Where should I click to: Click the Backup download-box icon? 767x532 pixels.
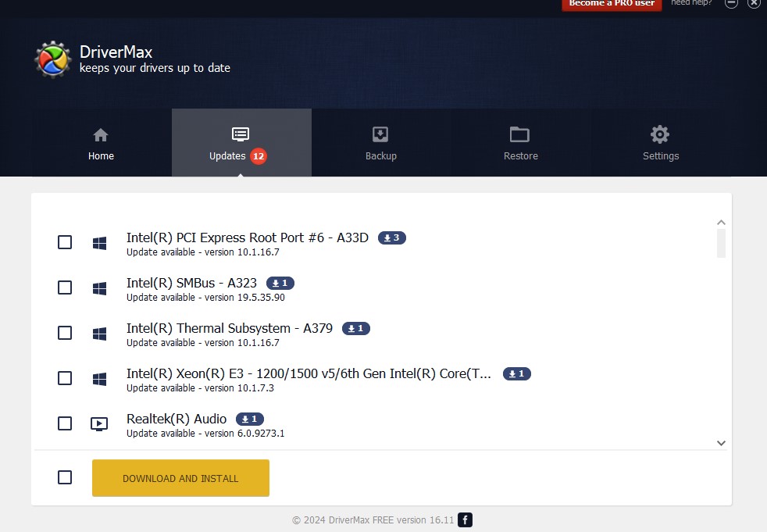point(380,134)
